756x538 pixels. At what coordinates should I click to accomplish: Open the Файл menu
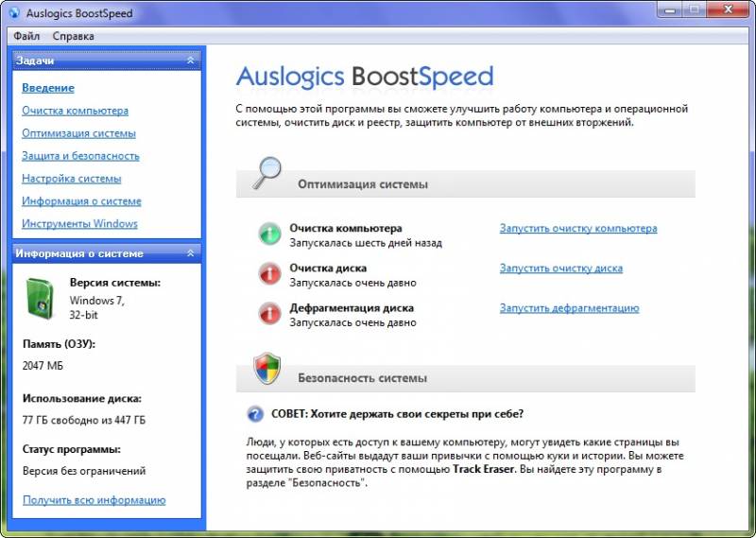[26, 36]
